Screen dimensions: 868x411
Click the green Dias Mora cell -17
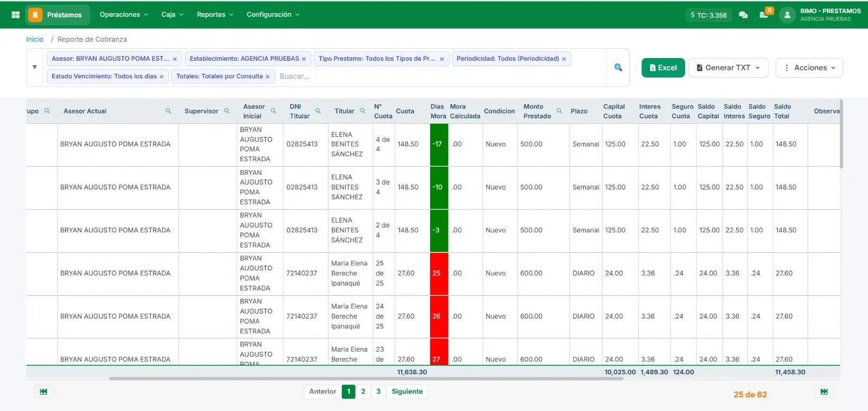coord(439,144)
